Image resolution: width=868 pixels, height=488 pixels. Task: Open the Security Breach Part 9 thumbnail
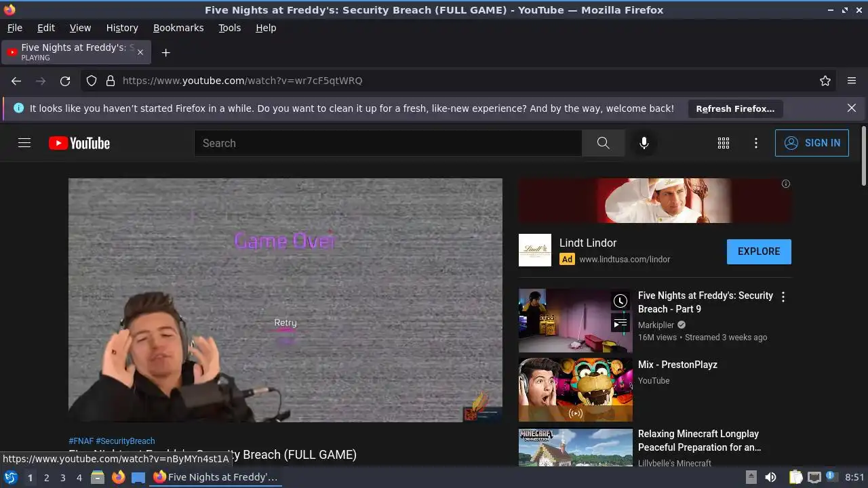coord(575,321)
